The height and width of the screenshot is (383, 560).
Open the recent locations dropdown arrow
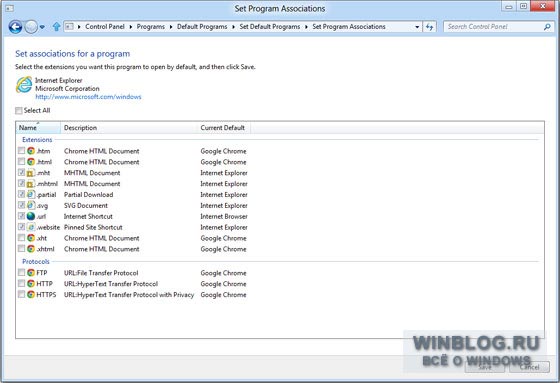pos(42,27)
